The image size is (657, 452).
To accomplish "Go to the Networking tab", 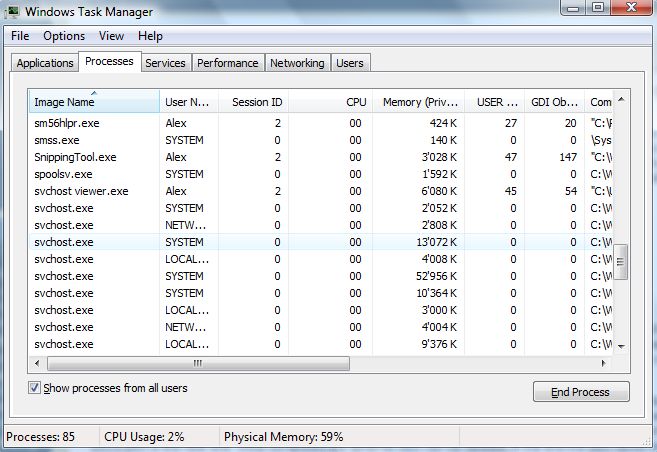I will [297, 63].
